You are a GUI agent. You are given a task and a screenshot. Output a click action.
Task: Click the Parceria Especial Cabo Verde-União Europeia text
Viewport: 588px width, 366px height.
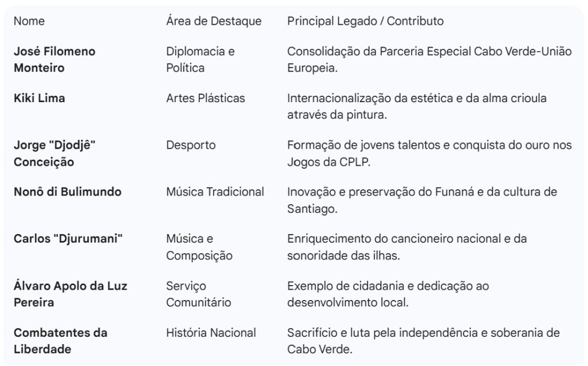coord(430,60)
